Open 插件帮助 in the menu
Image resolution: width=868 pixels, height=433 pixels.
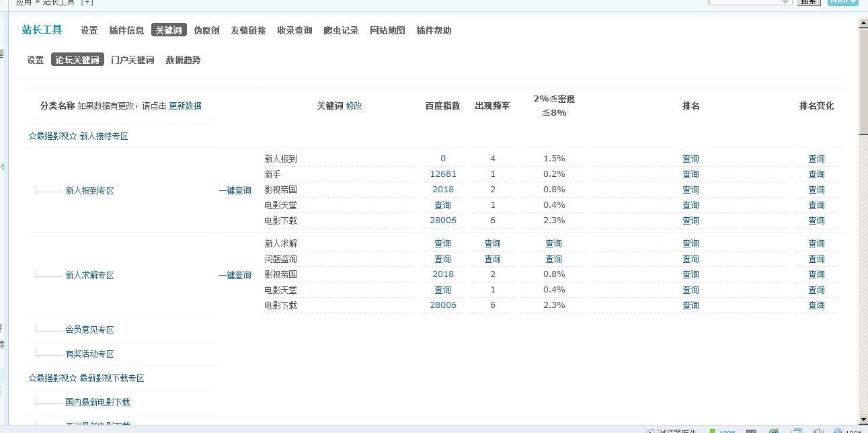point(434,30)
